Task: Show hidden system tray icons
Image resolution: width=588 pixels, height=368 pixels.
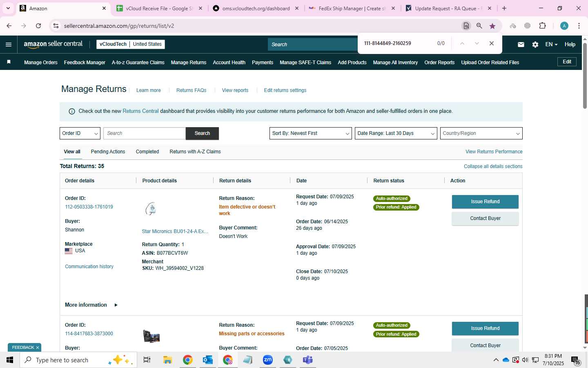Action: [496, 360]
